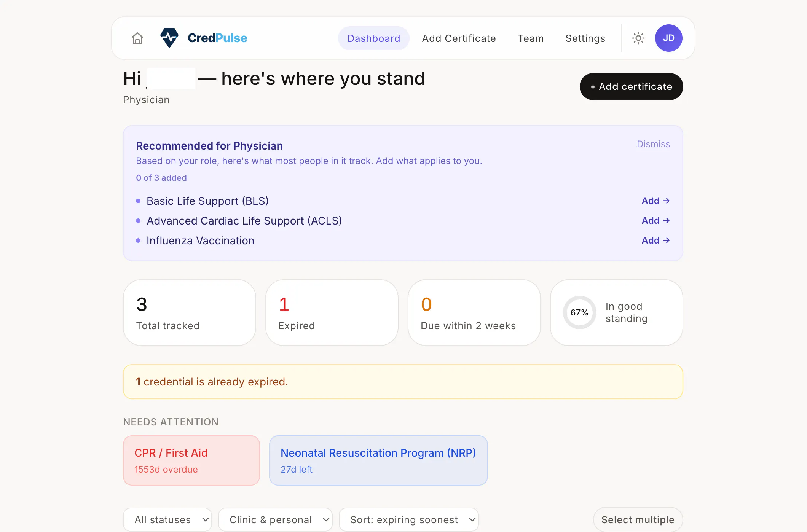Add Basic Life Support (BLS) recommendation
This screenshot has height=532, width=807.
click(x=655, y=201)
